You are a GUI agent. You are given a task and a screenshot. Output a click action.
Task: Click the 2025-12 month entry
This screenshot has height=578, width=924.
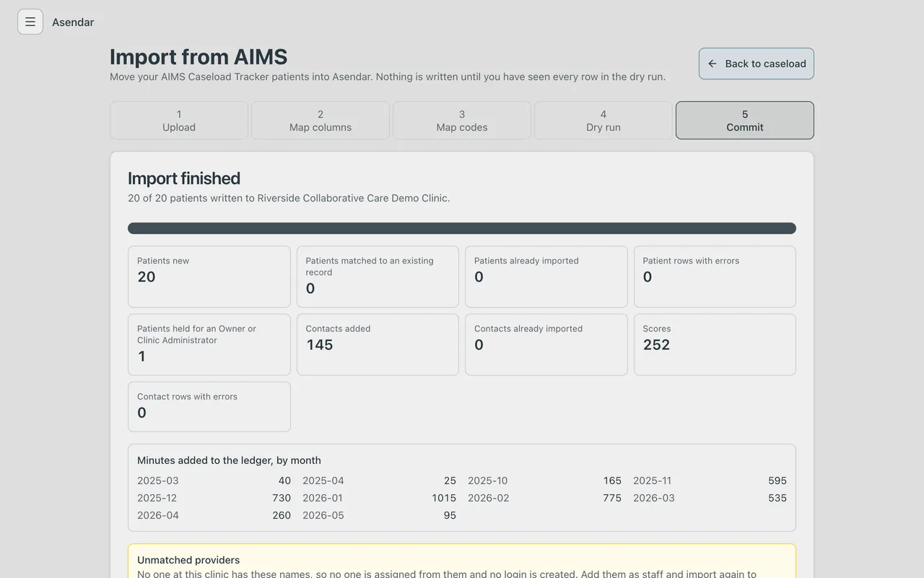[214, 498]
